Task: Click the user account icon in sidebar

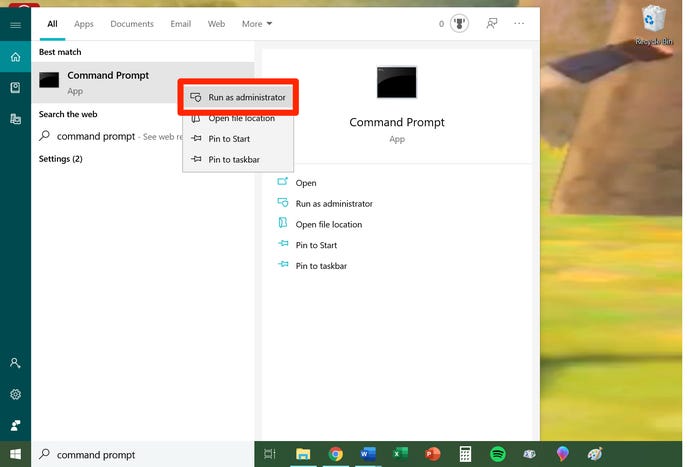Action: click(x=15, y=363)
